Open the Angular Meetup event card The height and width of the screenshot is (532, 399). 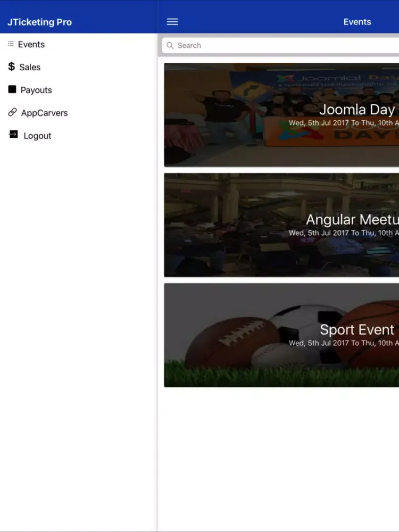(x=281, y=225)
